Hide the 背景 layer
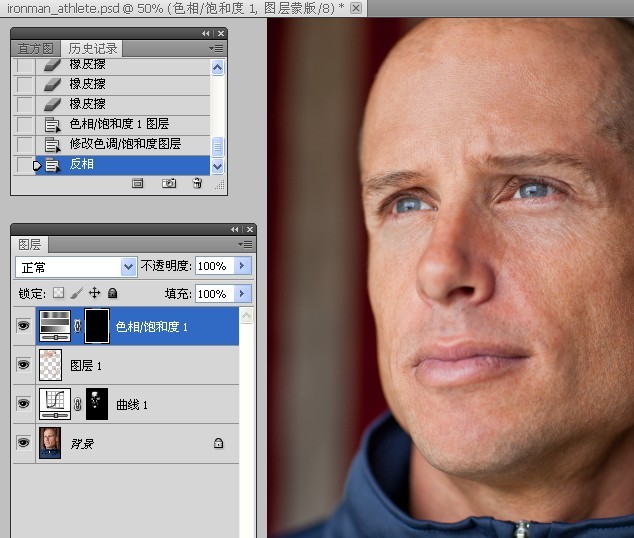 23,443
